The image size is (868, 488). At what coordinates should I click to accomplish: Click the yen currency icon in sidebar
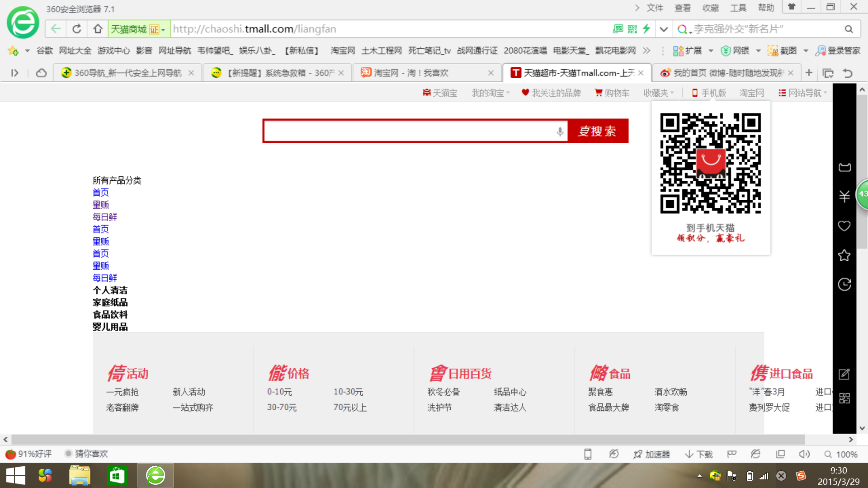pyautogui.click(x=844, y=196)
